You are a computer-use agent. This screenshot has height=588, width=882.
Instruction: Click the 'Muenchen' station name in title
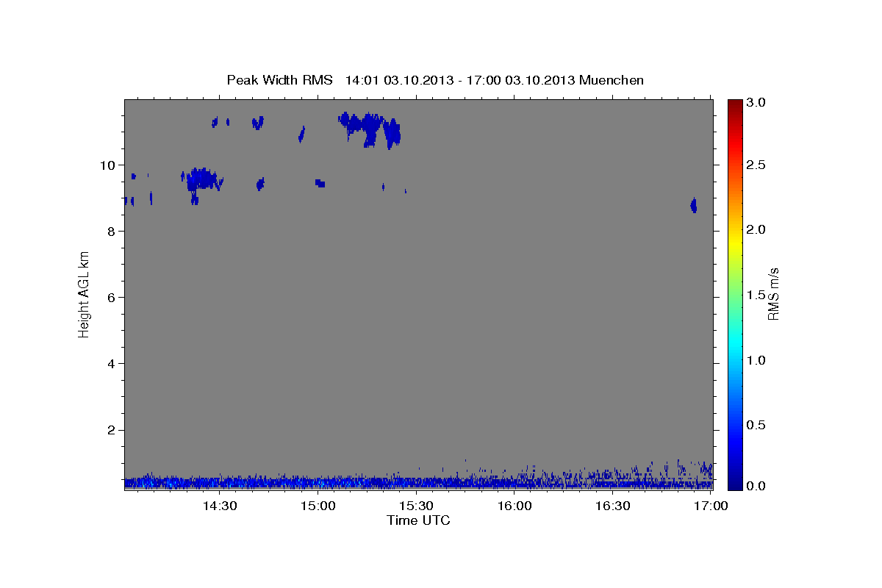coord(612,80)
